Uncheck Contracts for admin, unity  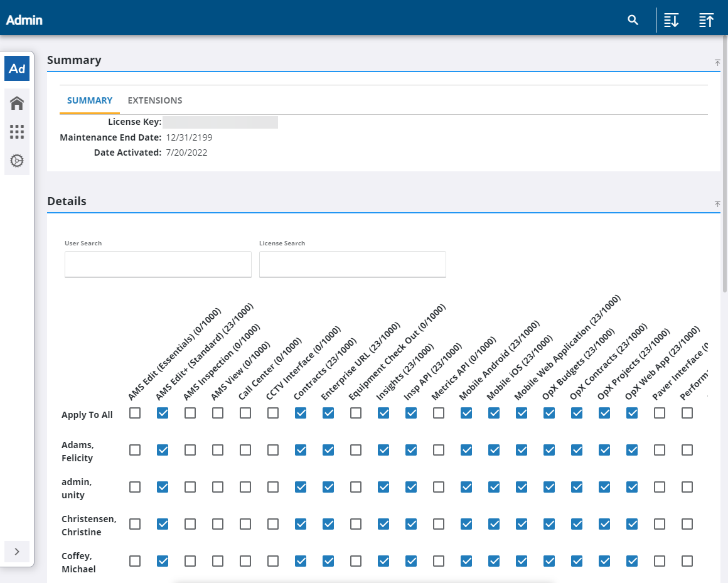[x=301, y=487]
